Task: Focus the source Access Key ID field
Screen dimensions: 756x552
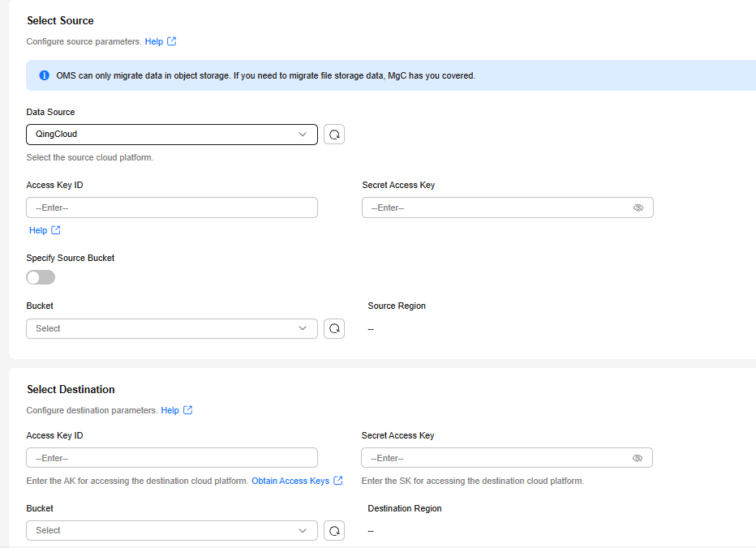Action: click(172, 208)
